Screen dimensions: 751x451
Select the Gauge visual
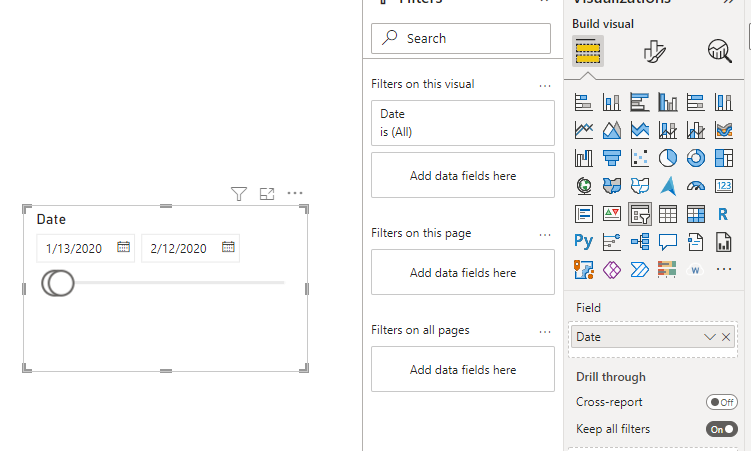click(x=695, y=186)
